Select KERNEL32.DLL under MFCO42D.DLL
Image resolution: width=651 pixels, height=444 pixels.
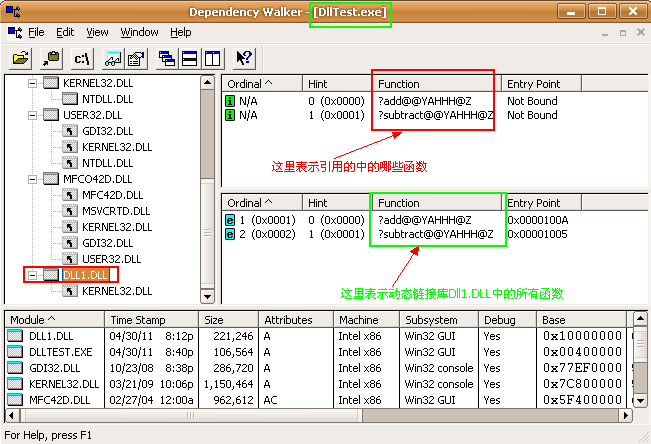point(117,227)
